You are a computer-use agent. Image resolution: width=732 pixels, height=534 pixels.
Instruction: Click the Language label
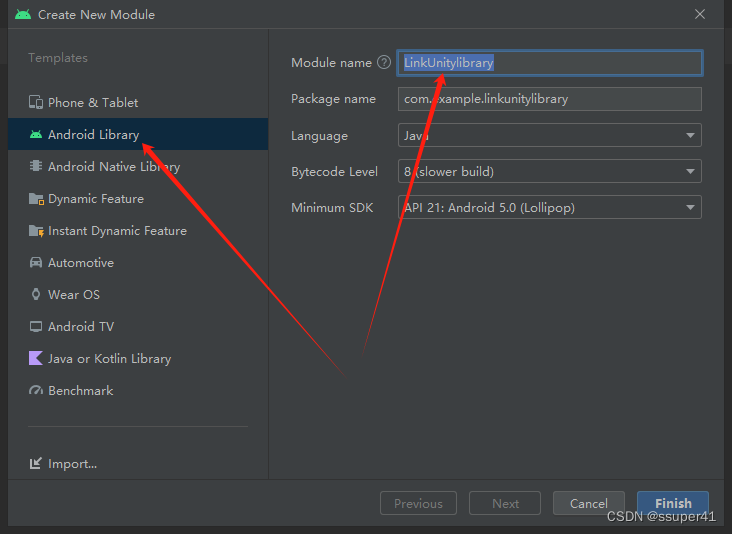tap(319, 136)
